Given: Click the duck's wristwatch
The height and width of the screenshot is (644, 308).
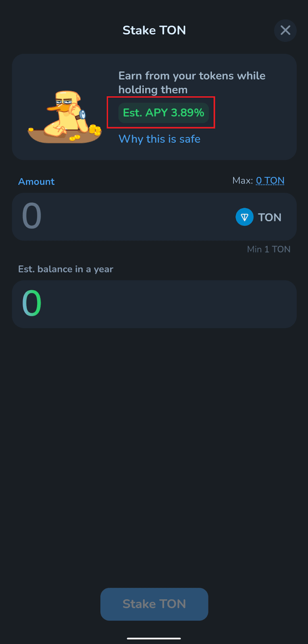Looking at the screenshot, I should [x=82, y=115].
